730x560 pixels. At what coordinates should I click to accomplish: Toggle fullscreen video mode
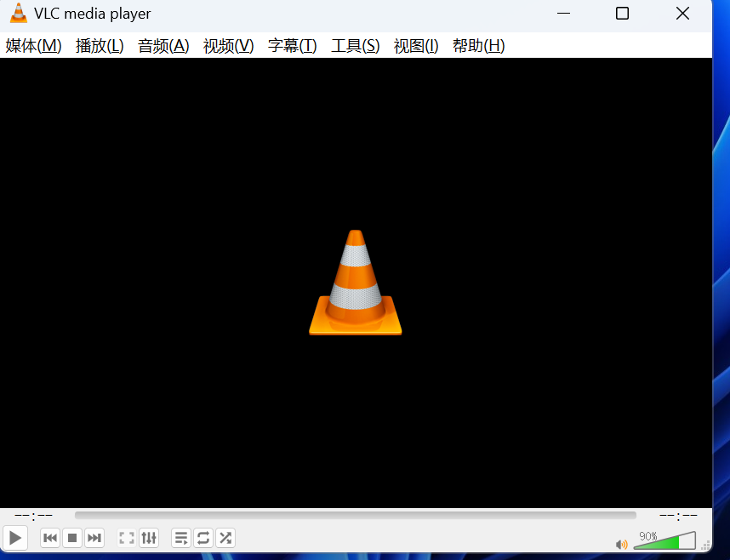[x=127, y=538]
